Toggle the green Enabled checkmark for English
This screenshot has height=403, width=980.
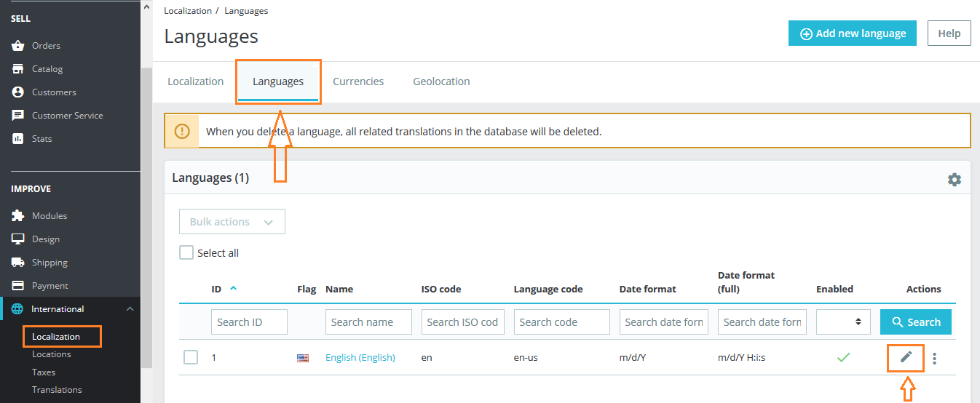point(843,357)
